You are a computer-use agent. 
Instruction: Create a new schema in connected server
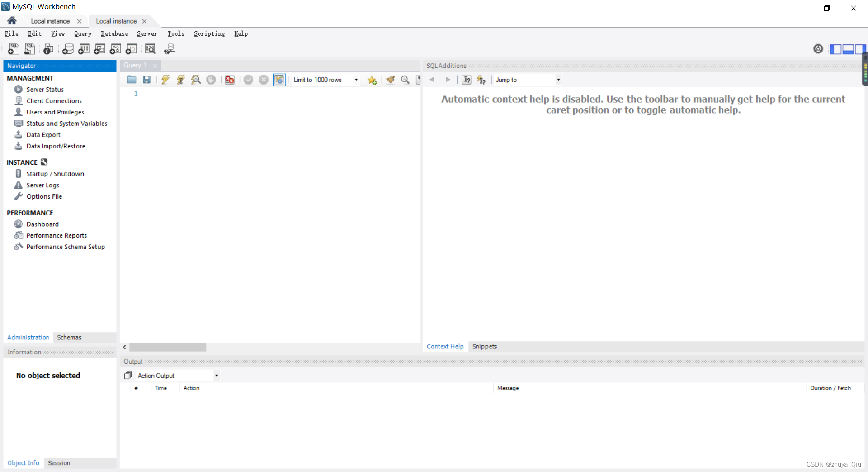[68, 49]
